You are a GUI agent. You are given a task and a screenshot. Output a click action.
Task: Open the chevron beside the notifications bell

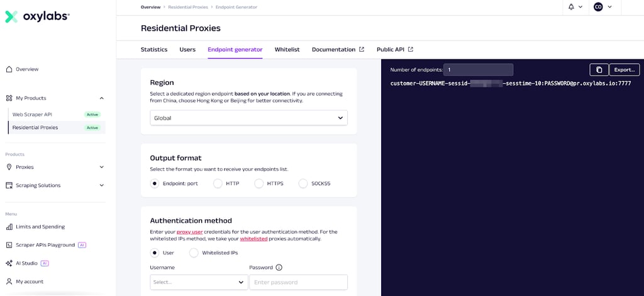(580, 7)
